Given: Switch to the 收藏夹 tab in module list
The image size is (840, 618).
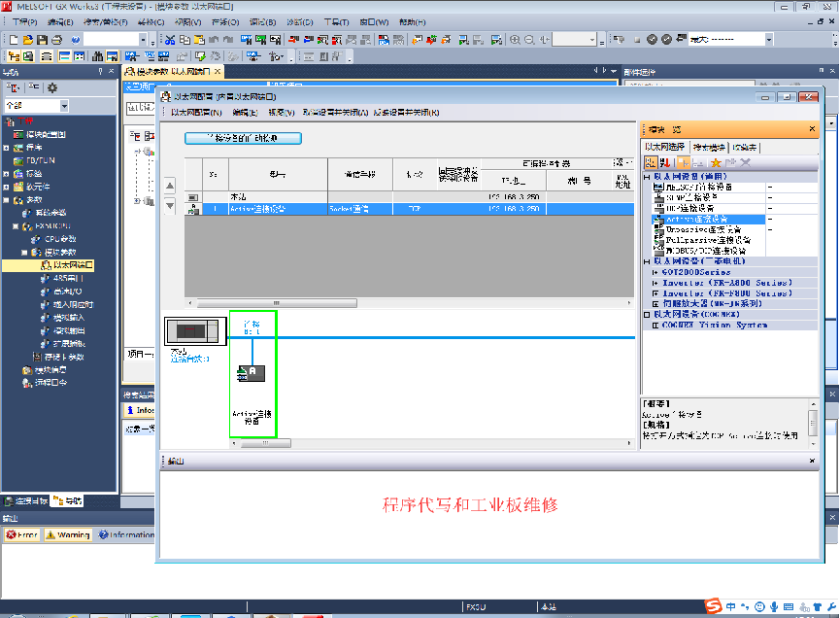Looking at the screenshot, I should pyautogui.click(x=745, y=147).
